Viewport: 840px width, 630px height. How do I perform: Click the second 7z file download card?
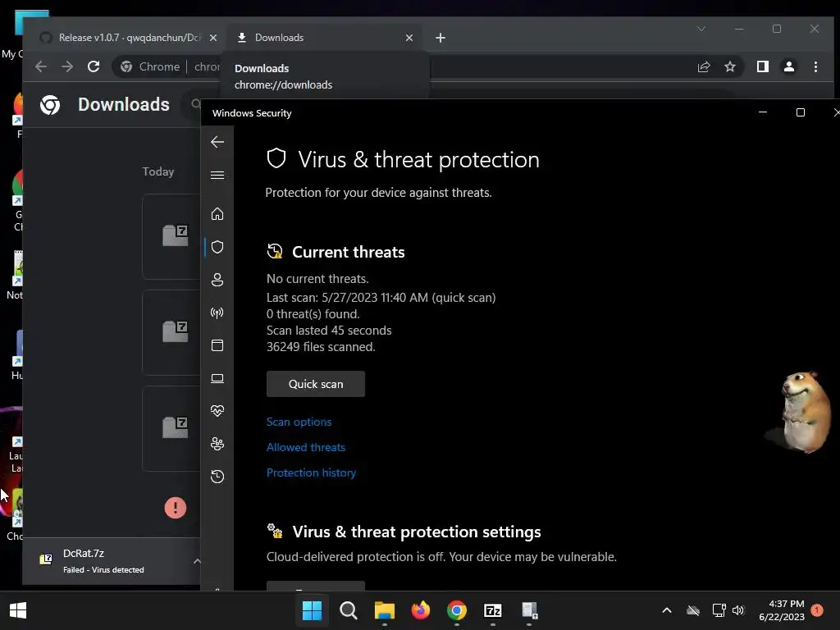click(x=171, y=332)
